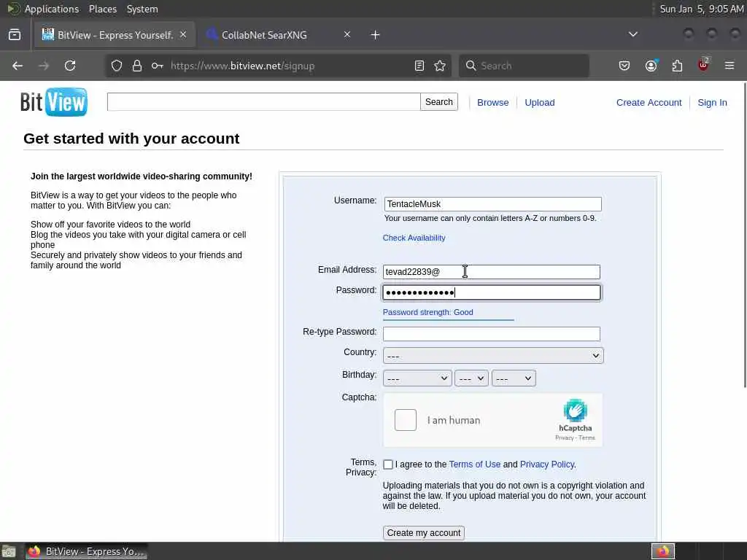
Task: Click the BitView Search button
Action: click(438, 102)
